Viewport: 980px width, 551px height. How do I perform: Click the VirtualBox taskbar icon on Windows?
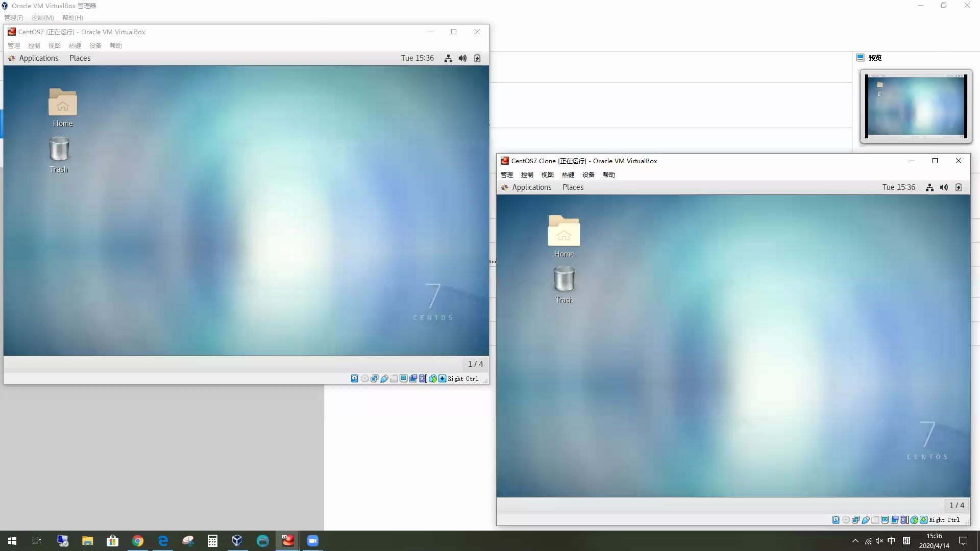pos(237,540)
